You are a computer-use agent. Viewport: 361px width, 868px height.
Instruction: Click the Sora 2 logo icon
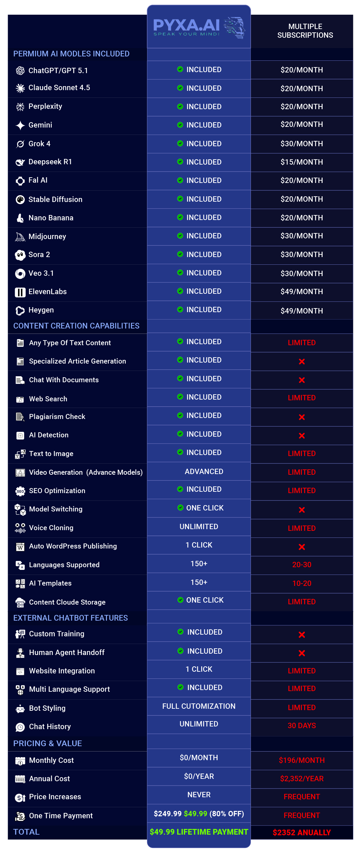(x=20, y=255)
